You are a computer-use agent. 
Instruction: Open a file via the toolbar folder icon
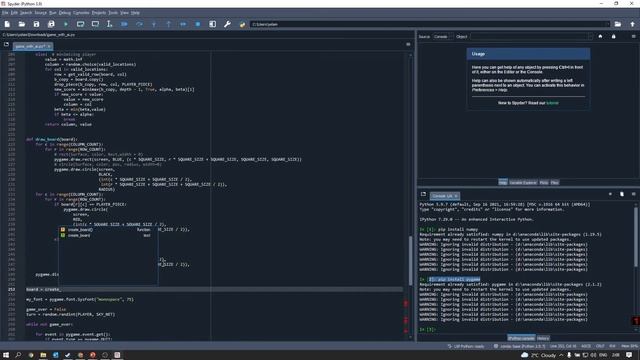(22, 24)
